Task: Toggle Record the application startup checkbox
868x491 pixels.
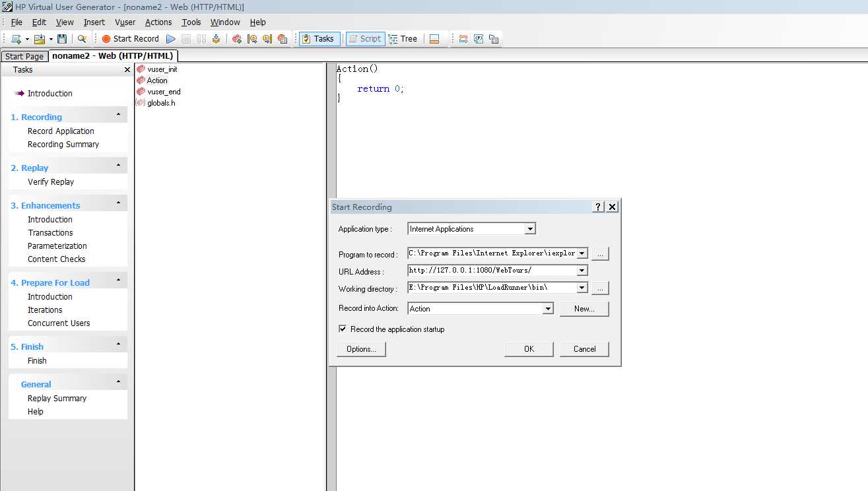Action: [343, 329]
